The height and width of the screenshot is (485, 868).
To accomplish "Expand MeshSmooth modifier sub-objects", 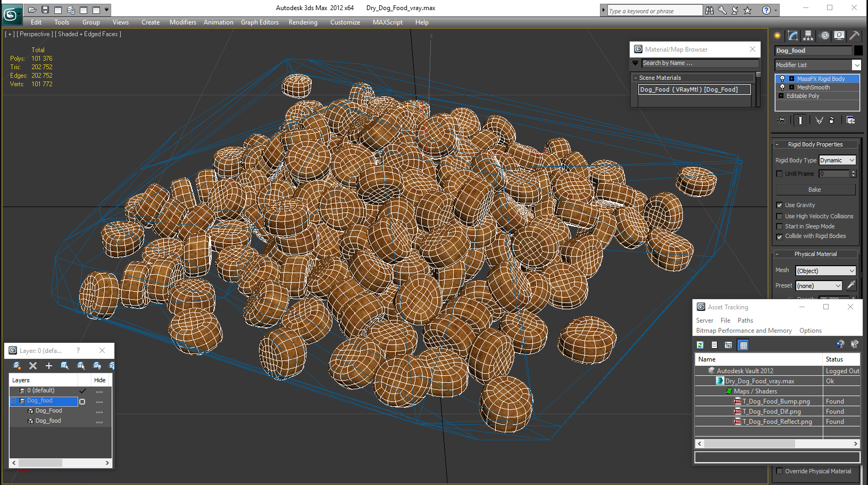I will [x=791, y=87].
